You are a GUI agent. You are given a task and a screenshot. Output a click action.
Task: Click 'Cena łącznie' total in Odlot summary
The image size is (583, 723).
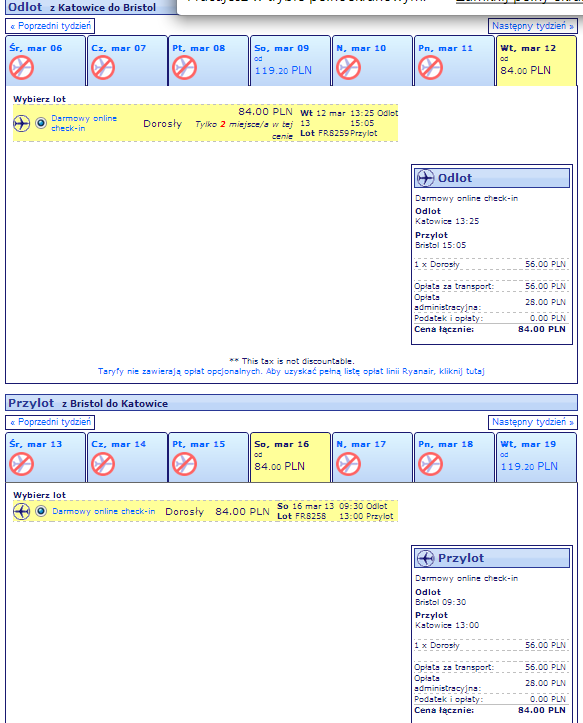(x=490, y=329)
